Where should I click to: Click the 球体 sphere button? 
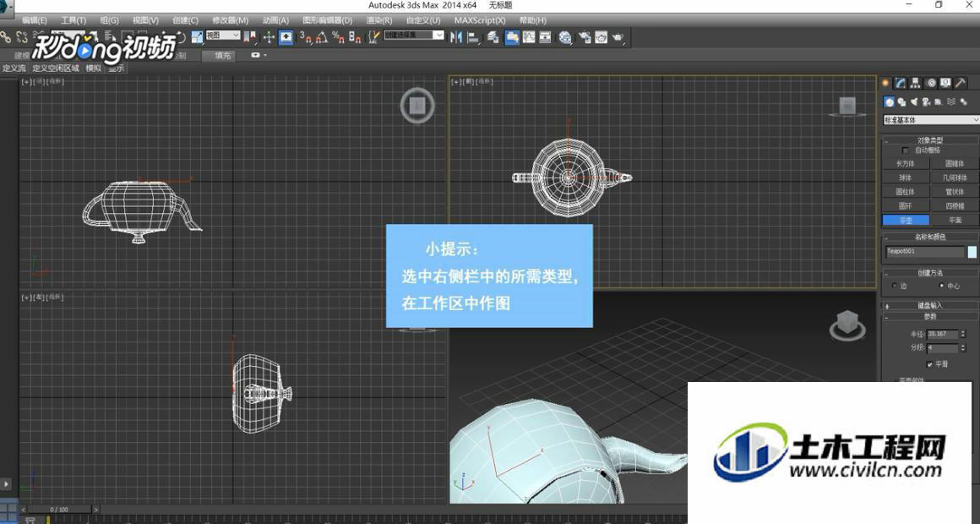coord(905,178)
